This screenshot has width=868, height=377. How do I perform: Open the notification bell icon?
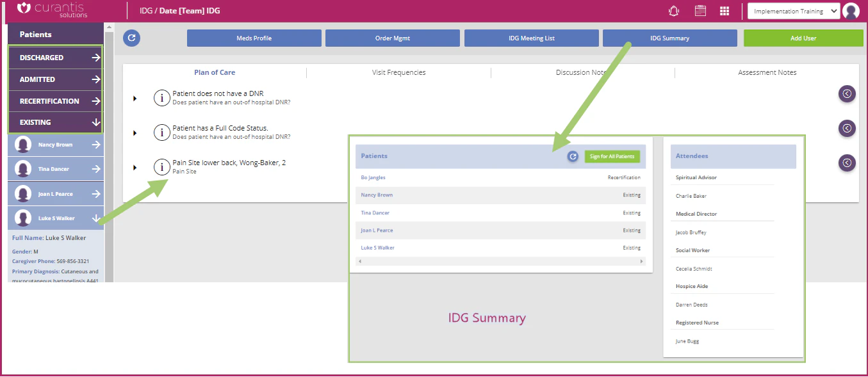[x=674, y=10]
